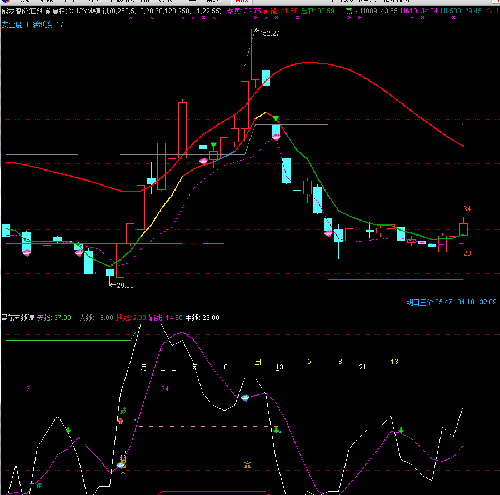Click the green down arrow ending the pink dashed line

point(276,430)
